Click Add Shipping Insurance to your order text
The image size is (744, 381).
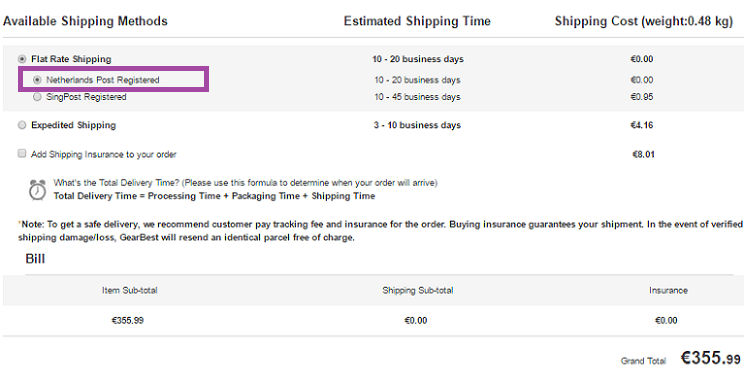click(x=104, y=155)
